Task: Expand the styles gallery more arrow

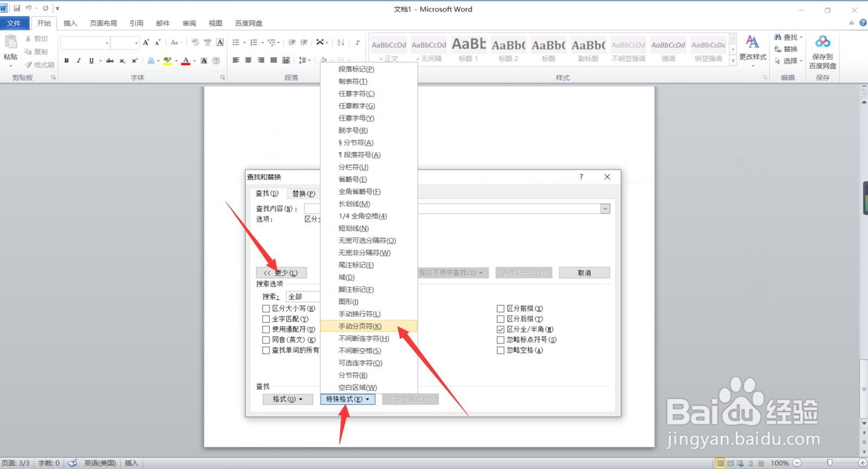Action: [x=733, y=61]
